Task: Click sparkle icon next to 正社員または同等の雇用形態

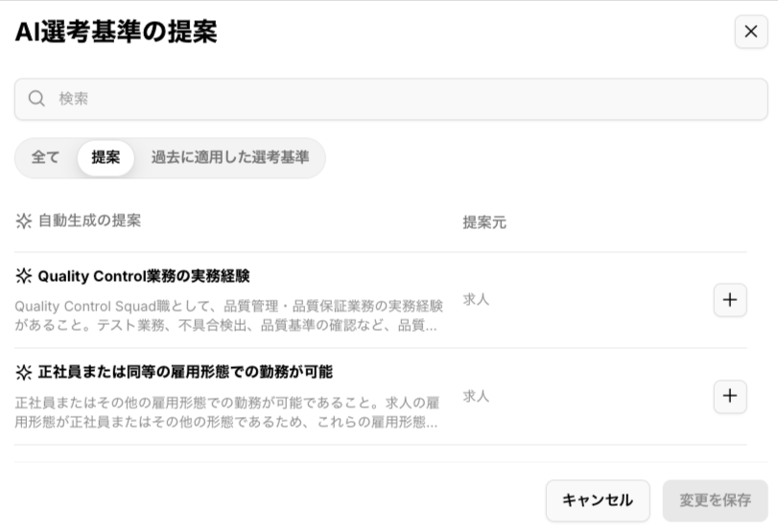Action: [x=24, y=372]
